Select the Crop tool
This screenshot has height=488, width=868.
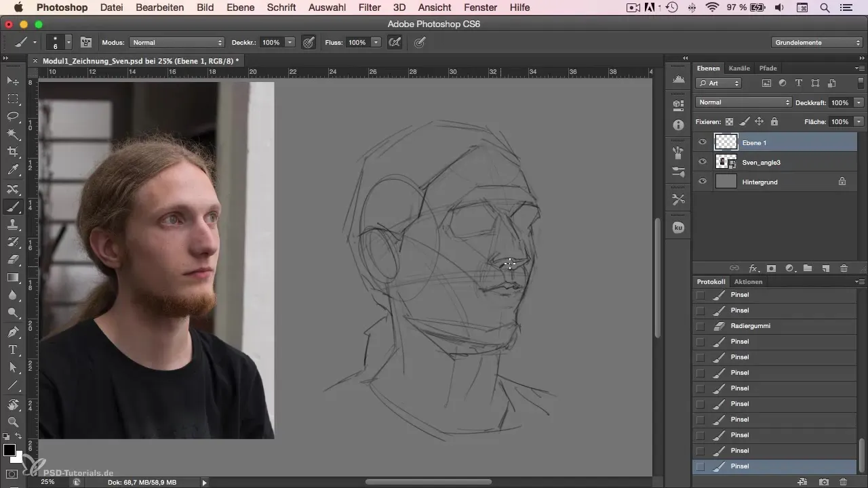pos(12,152)
